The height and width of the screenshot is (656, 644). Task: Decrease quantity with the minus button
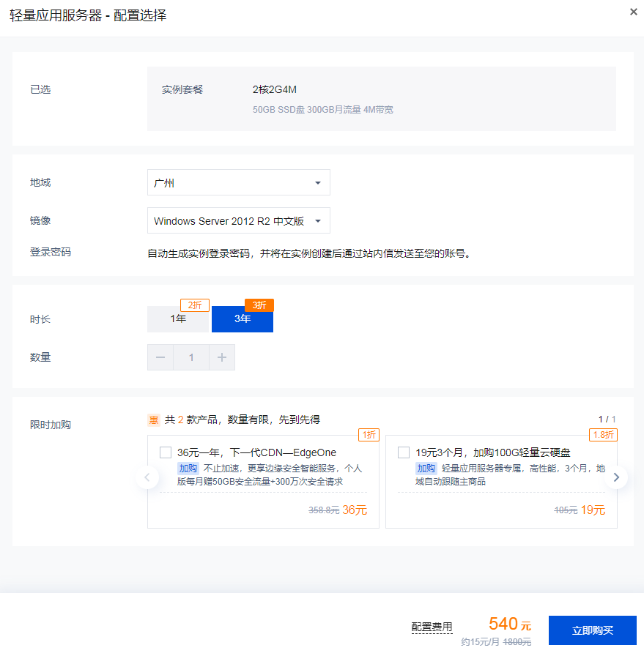coord(160,357)
